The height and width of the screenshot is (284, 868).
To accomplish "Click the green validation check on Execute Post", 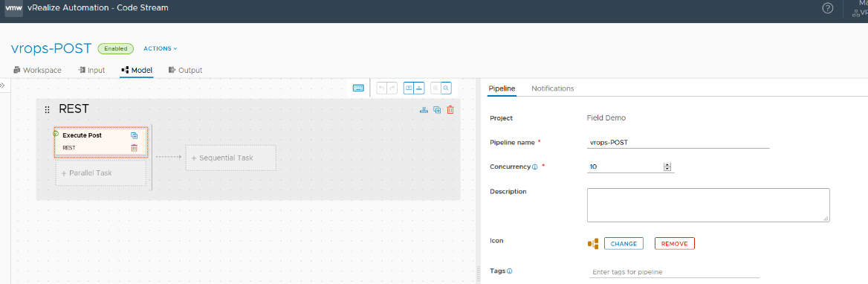I will pyautogui.click(x=56, y=133).
